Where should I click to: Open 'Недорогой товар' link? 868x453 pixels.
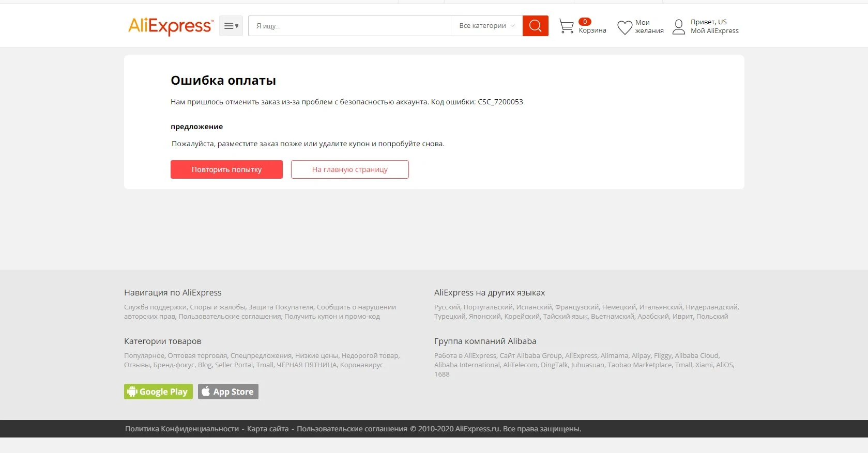(370, 356)
